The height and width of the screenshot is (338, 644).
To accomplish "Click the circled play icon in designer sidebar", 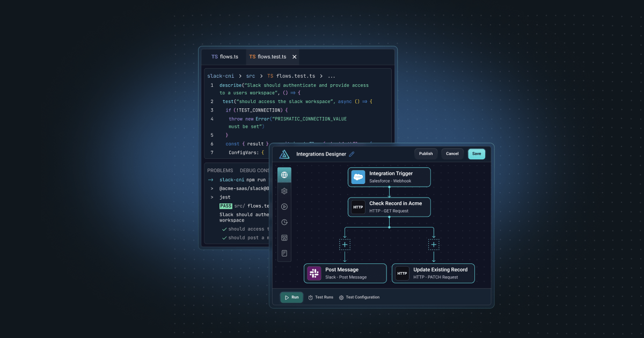I will (x=284, y=206).
